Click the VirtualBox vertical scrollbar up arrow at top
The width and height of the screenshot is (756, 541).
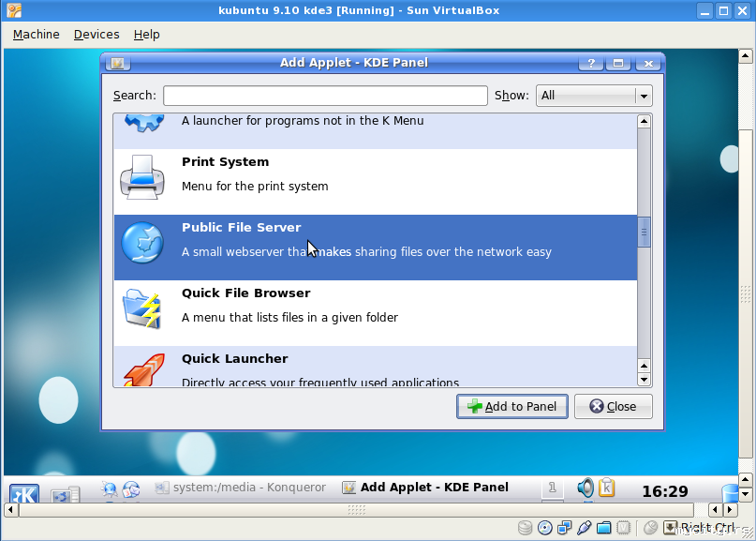point(746,56)
